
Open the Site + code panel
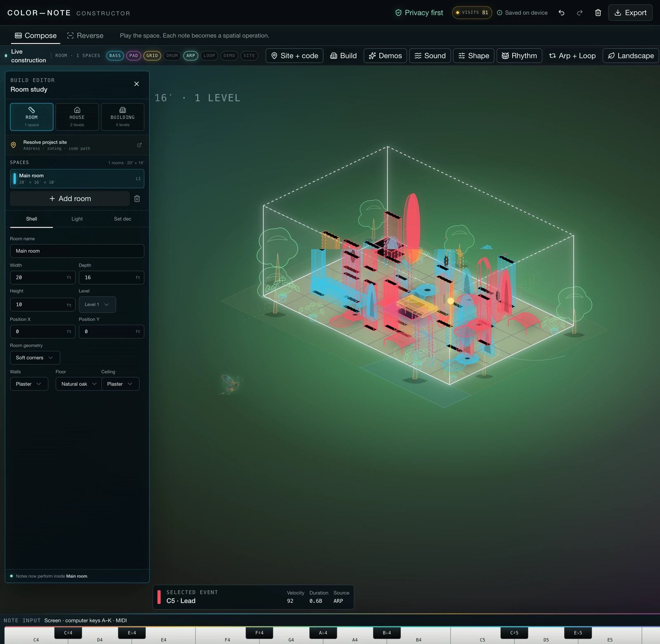[295, 56]
